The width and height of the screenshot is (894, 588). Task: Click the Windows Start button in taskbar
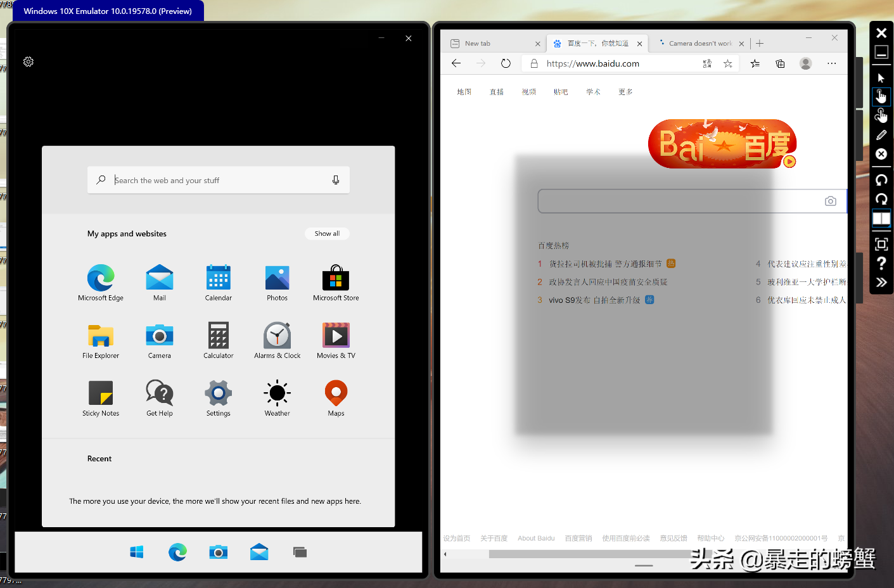tap(137, 553)
